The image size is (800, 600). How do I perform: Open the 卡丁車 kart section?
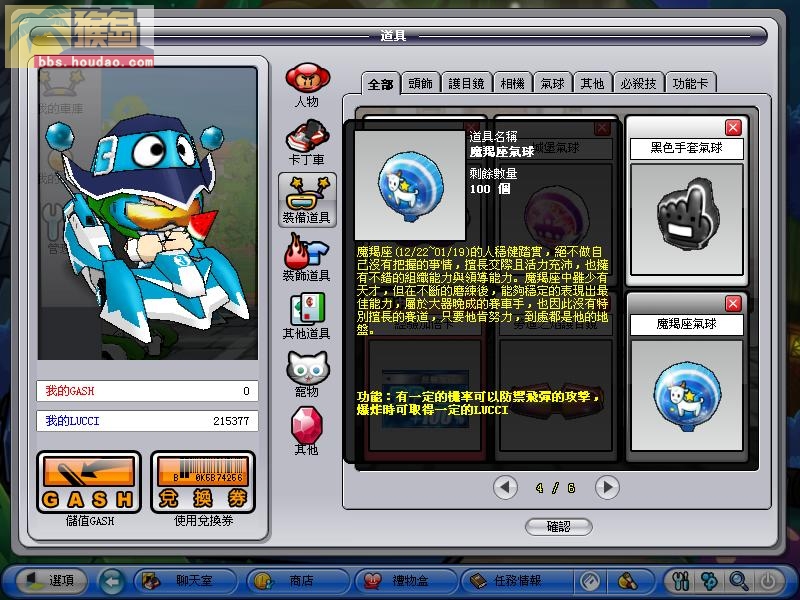(308, 142)
